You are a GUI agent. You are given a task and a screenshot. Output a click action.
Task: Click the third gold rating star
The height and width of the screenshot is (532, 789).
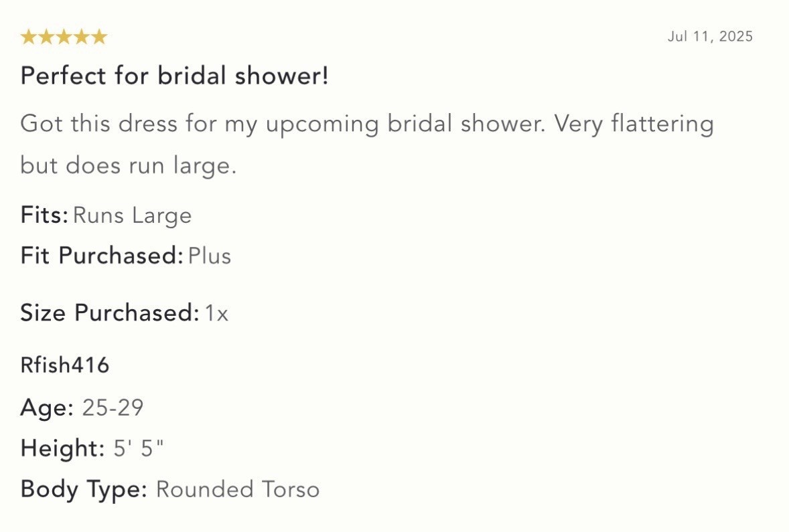click(x=64, y=37)
